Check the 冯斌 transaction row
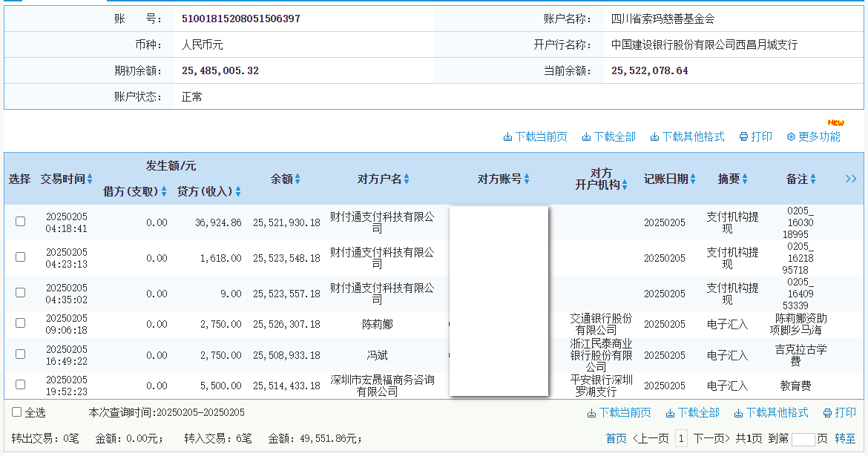 click(21, 354)
